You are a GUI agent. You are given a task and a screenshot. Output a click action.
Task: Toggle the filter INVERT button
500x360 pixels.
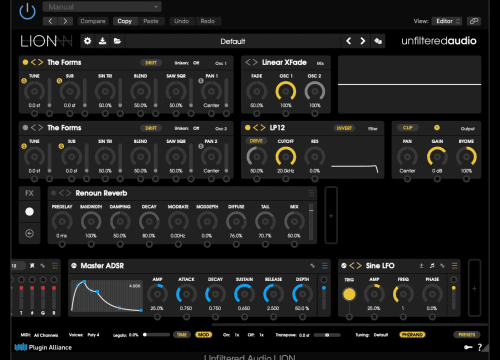[344, 128]
